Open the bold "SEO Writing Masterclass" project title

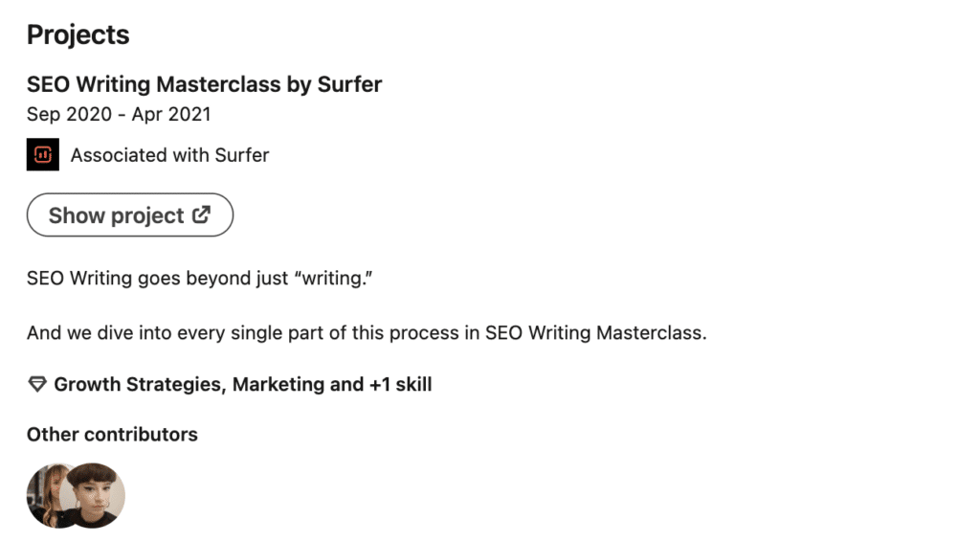[x=153, y=84]
